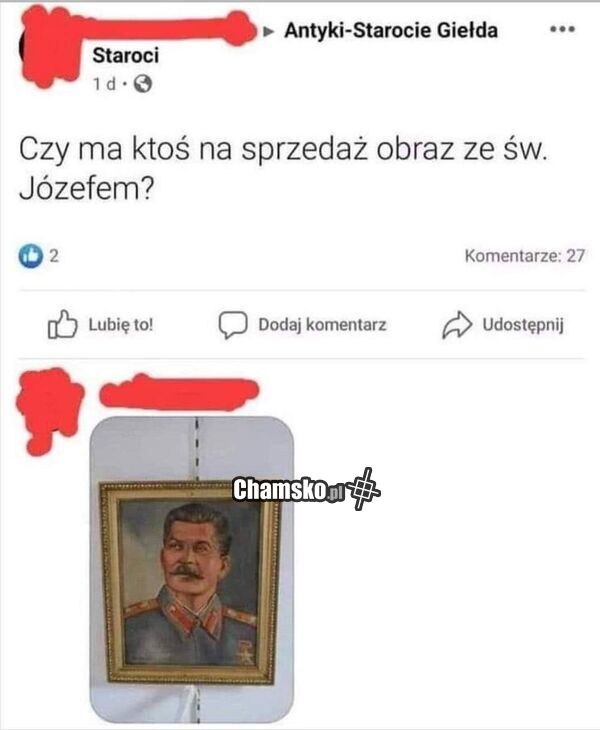Click the Chamsko.pl watermark text

(288, 489)
